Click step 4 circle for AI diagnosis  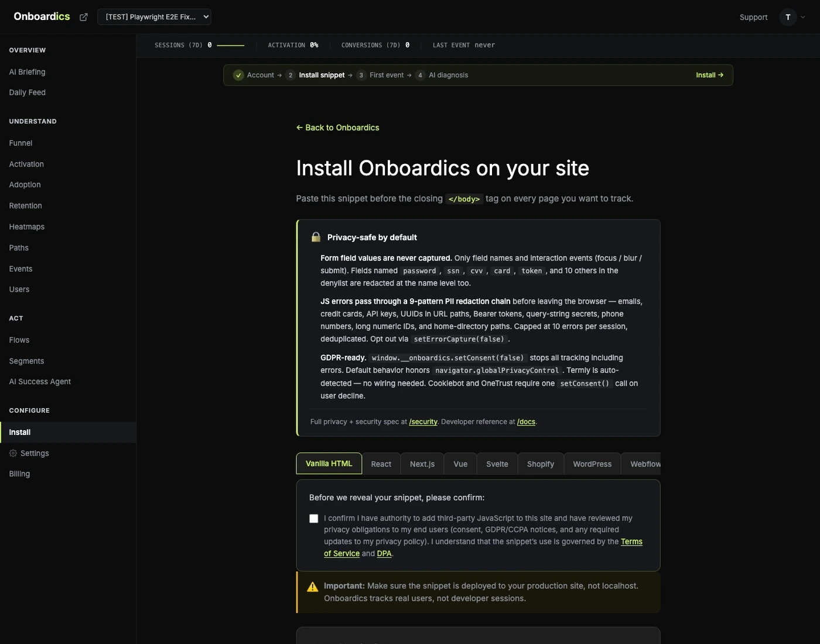(420, 75)
